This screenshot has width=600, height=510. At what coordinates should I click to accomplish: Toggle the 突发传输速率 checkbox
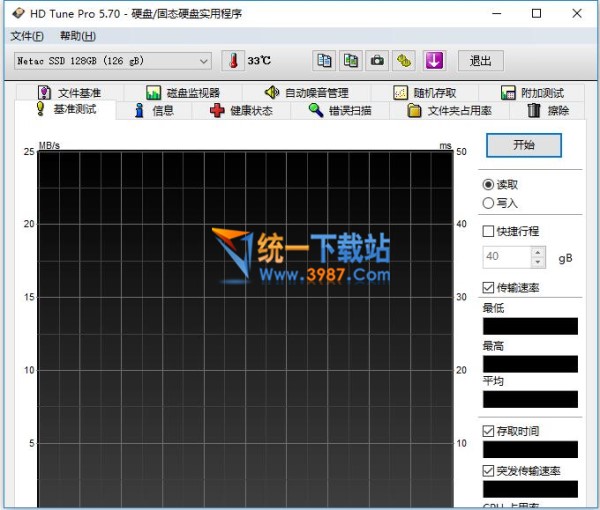coord(488,471)
